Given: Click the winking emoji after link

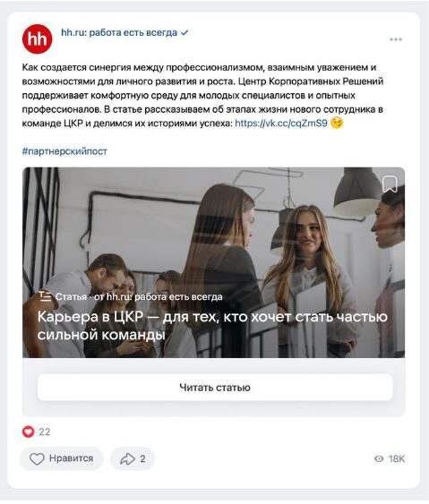Looking at the screenshot, I should point(337,124).
